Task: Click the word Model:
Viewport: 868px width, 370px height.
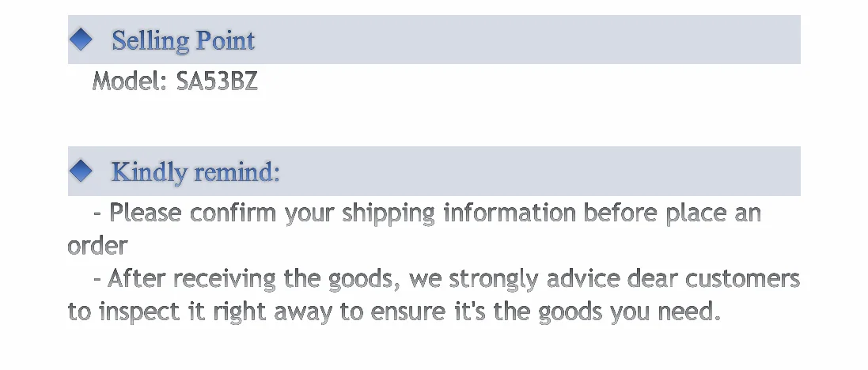Action: (x=130, y=81)
